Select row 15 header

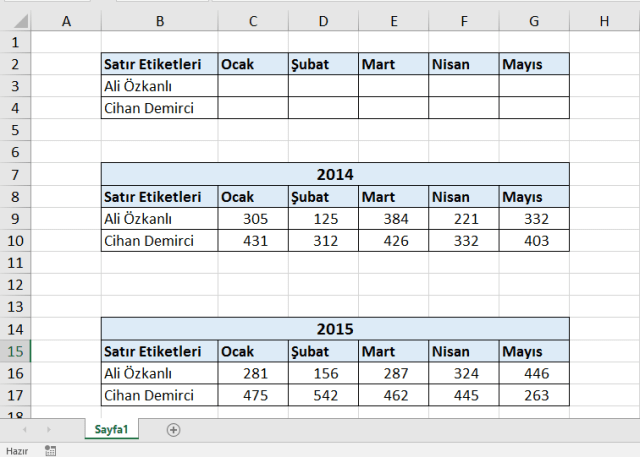pos(15,351)
